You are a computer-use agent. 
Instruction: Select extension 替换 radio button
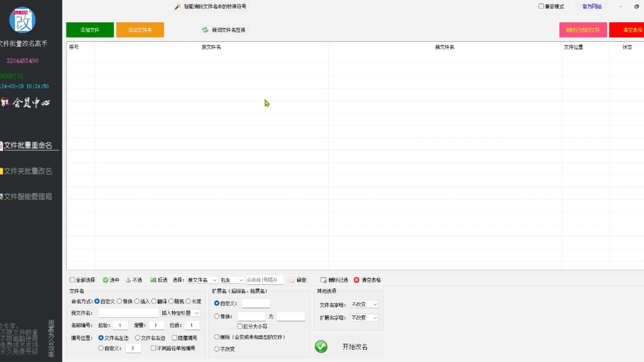217,316
